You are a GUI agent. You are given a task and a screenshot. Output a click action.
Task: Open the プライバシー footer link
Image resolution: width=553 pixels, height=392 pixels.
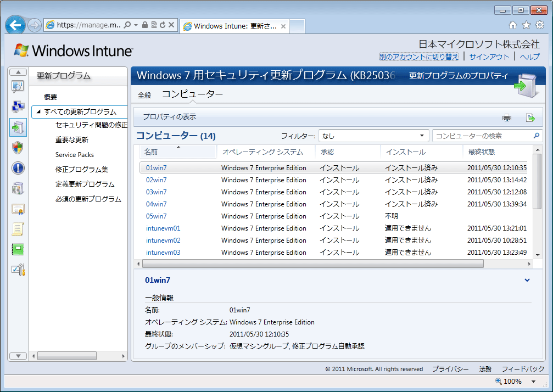coord(450,369)
